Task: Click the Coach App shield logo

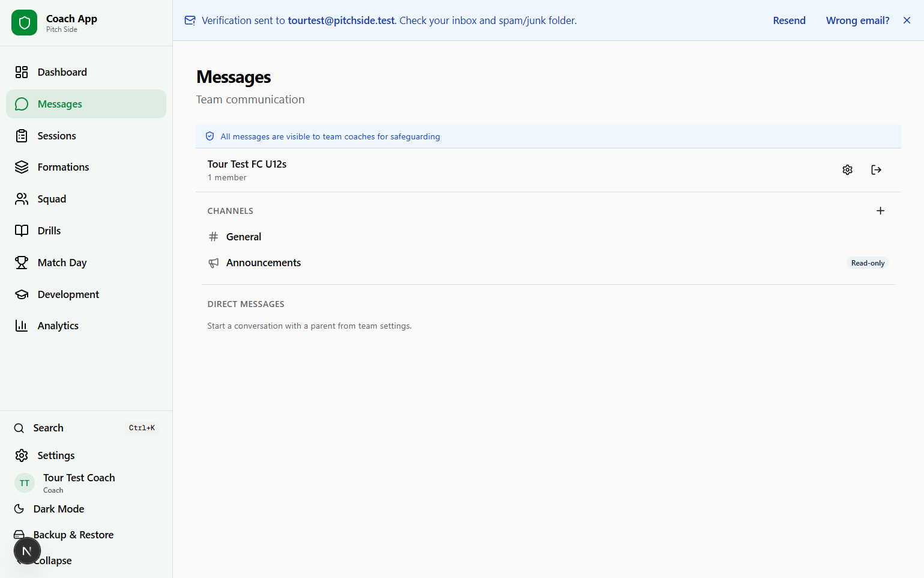Action: pyautogui.click(x=24, y=23)
